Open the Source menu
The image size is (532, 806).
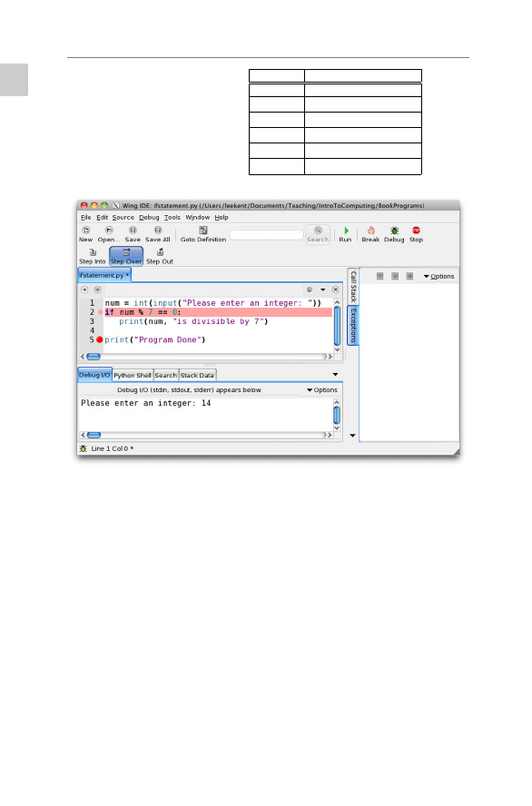(123, 218)
